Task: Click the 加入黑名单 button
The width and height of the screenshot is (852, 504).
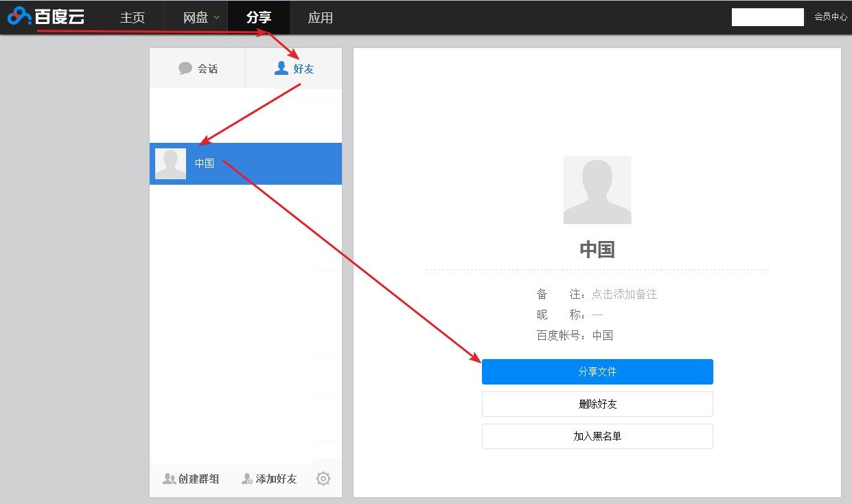Action: tap(597, 436)
